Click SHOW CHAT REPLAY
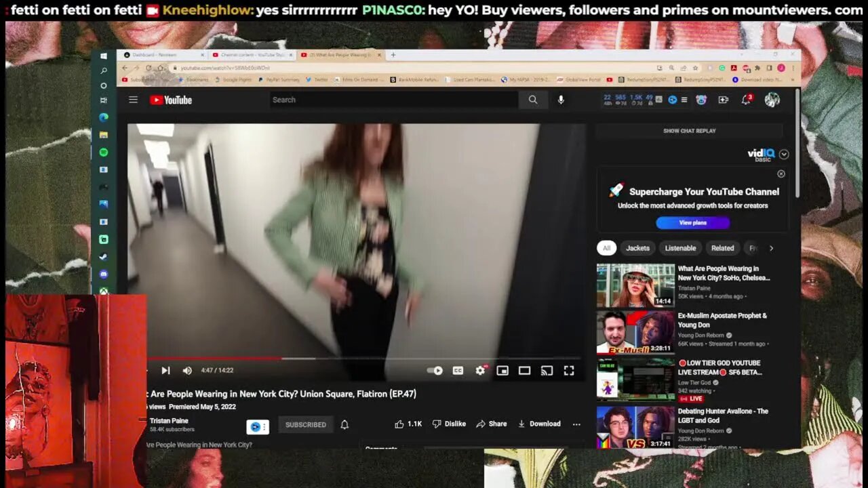Screen dimensions: 868x488 [x=689, y=131]
